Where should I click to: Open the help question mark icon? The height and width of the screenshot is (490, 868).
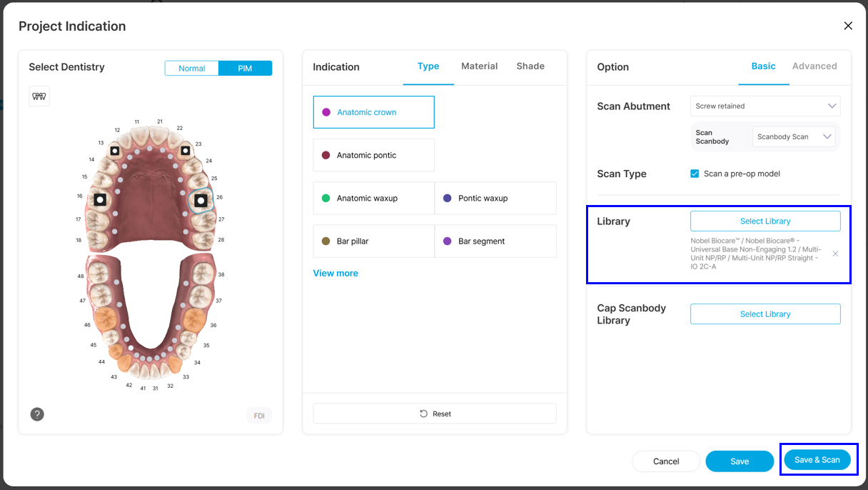point(37,414)
